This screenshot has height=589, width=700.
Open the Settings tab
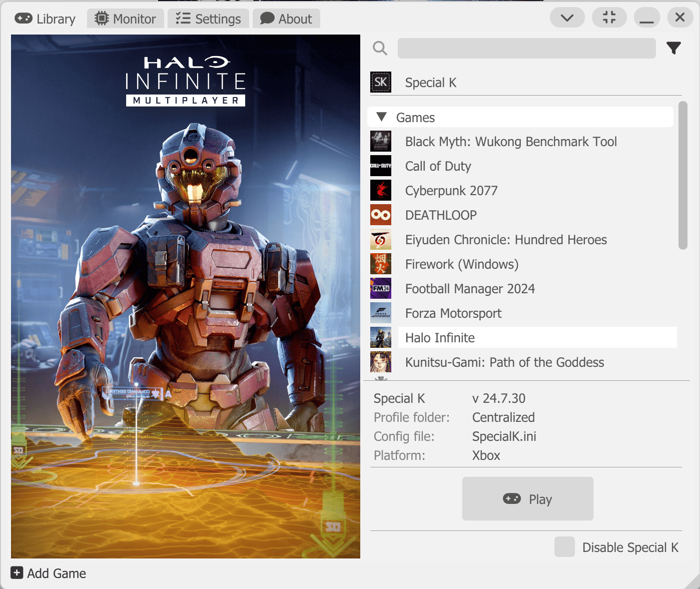[208, 19]
